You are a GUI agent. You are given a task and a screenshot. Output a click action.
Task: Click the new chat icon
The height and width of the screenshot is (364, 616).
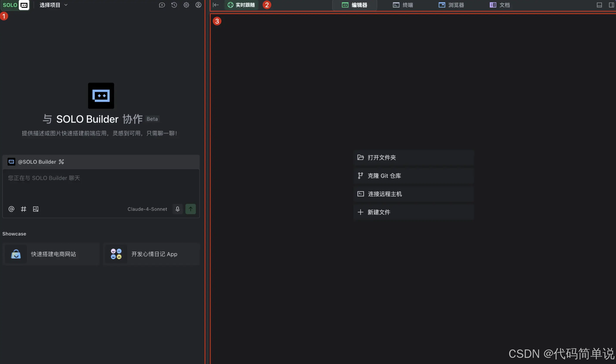pyautogui.click(x=162, y=5)
